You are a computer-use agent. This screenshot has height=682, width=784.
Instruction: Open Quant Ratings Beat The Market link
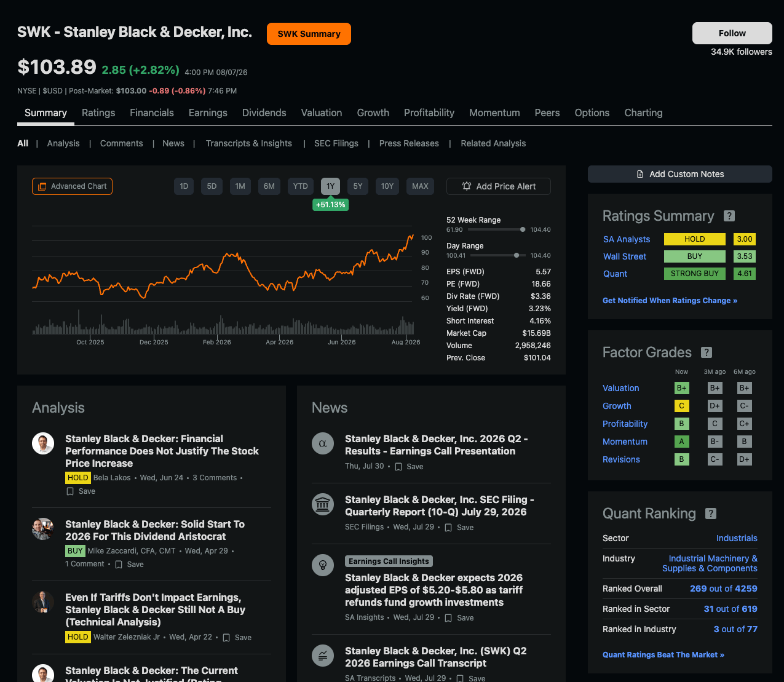[663, 655]
